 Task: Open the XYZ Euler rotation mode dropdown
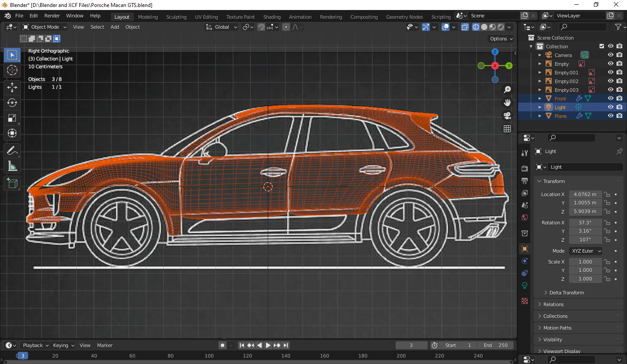[x=586, y=251]
